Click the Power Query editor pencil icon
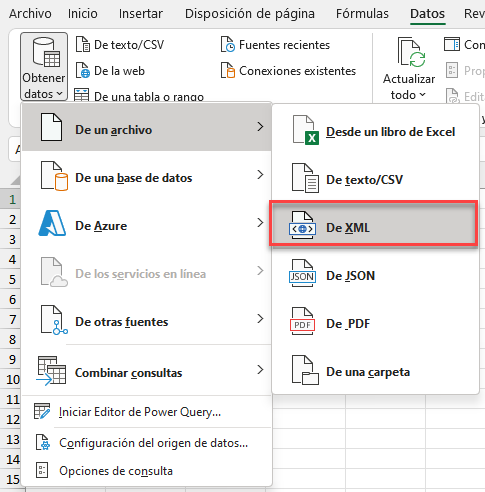 pyautogui.click(x=42, y=411)
